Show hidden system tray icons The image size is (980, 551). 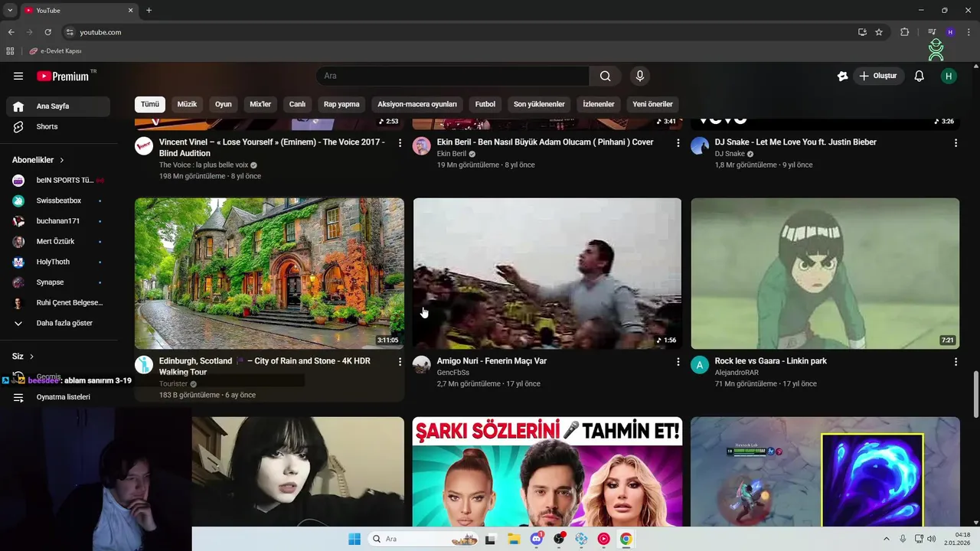click(x=887, y=539)
